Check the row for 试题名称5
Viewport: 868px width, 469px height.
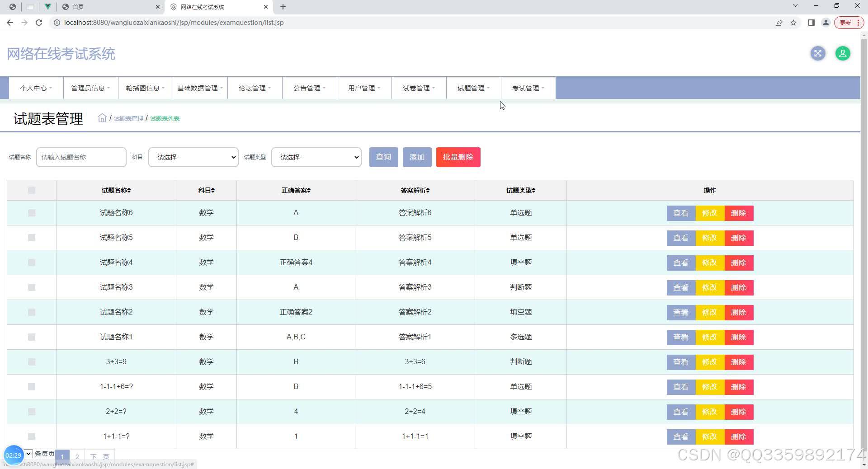coord(32,238)
